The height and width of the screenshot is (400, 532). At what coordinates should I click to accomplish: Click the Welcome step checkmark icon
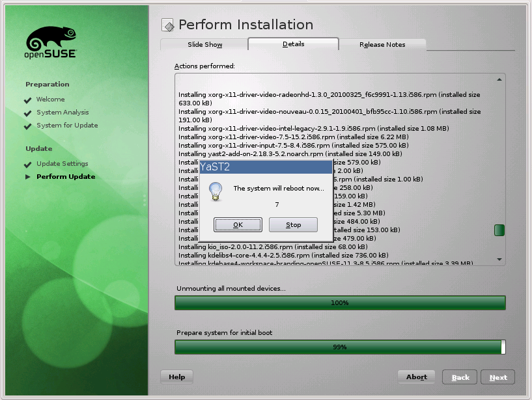[28, 100]
